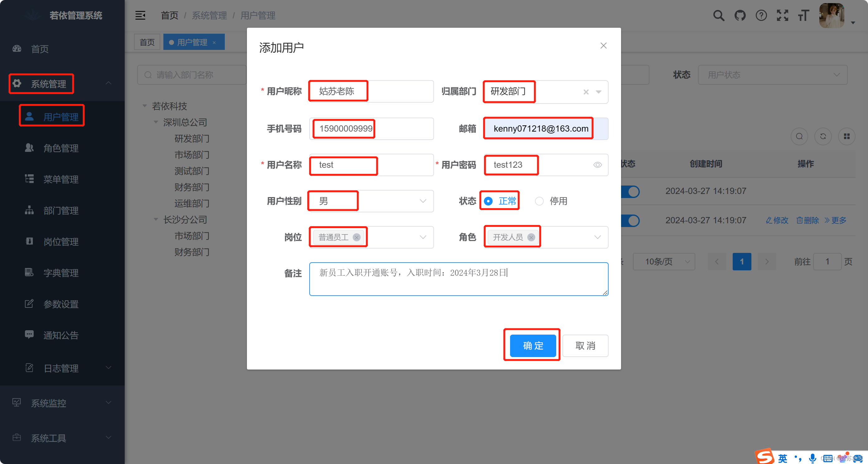The height and width of the screenshot is (464, 868).
Task: Open the header search magnifier icon
Action: tap(718, 16)
